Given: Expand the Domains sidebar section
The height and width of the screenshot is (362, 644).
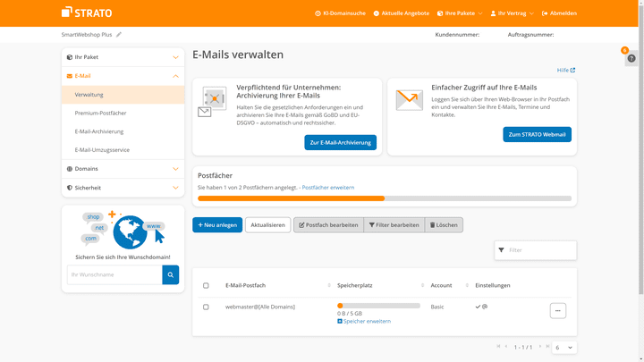Looking at the screenshot, I should (123, 169).
